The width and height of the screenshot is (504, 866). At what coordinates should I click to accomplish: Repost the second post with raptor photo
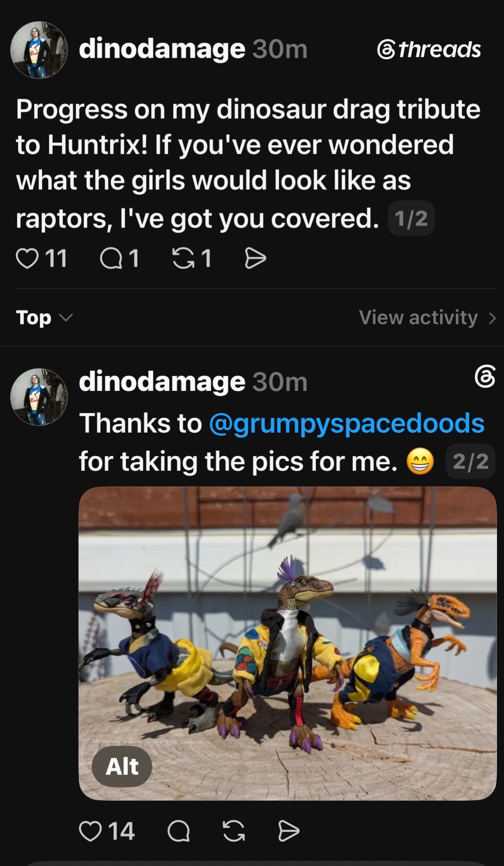234,831
